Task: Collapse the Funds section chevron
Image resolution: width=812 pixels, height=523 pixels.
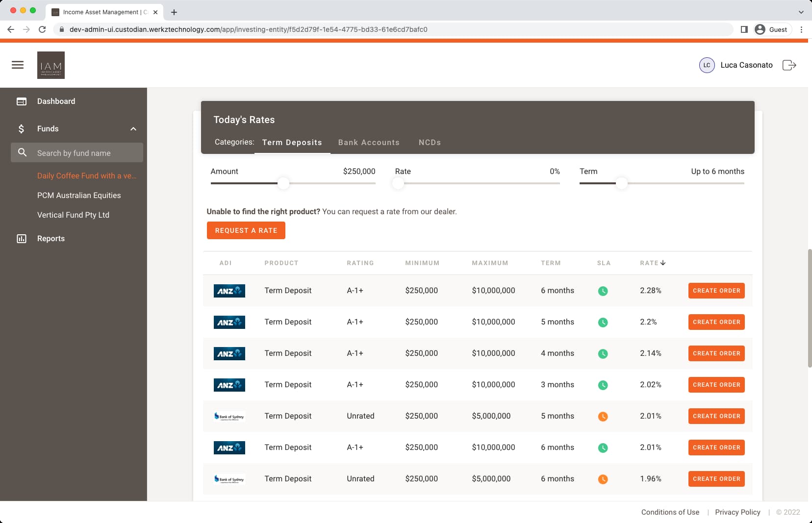Action: point(133,128)
